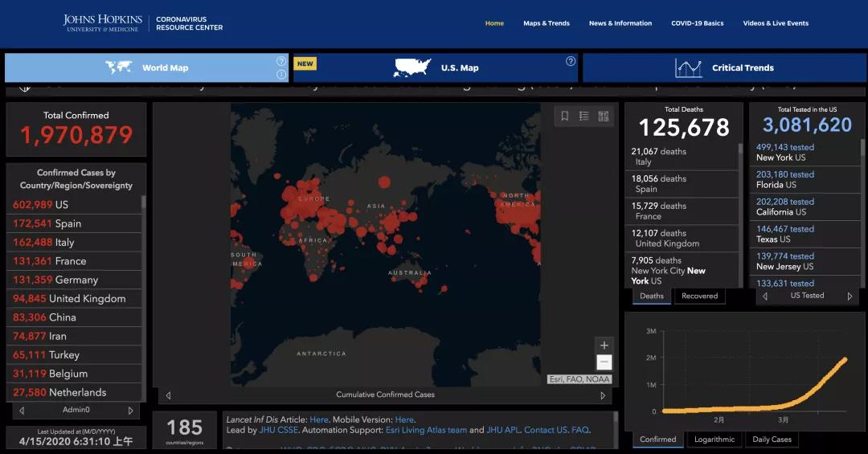Click the map bookmarks icon
The image size is (868, 454).
[x=565, y=117]
